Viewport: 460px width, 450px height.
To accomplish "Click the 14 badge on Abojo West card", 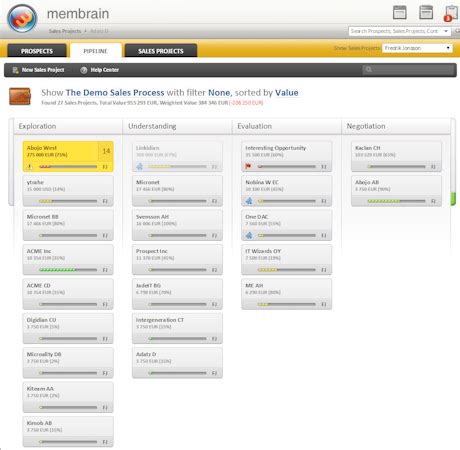I will (x=106, y=151).
